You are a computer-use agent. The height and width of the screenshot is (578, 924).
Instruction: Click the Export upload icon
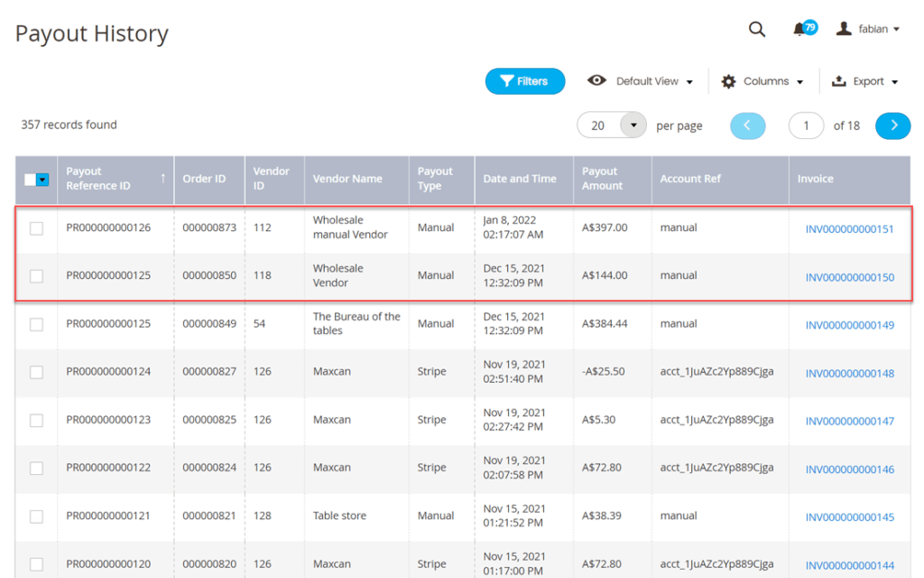point(837,81)
